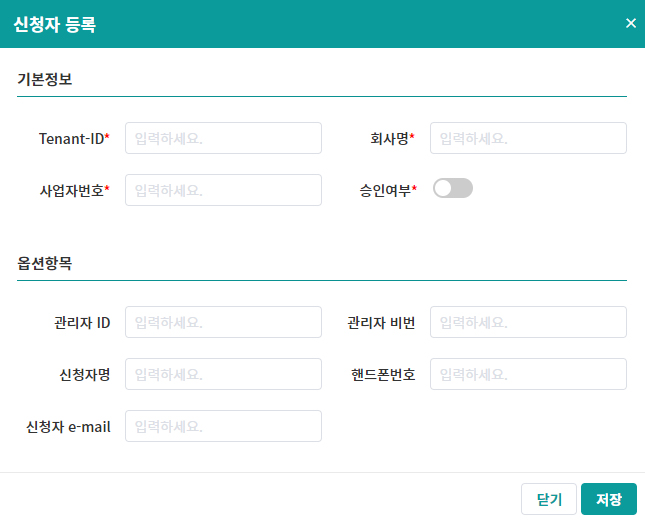
Task: Click into the 관리자 ID field
Action: coord(223,322)
